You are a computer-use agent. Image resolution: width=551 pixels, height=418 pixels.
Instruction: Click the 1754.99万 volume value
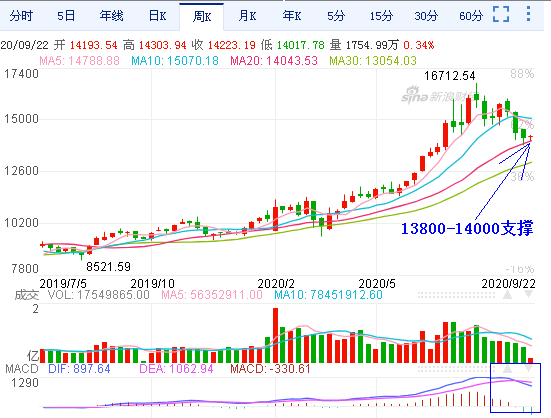(x=372, y=45)
